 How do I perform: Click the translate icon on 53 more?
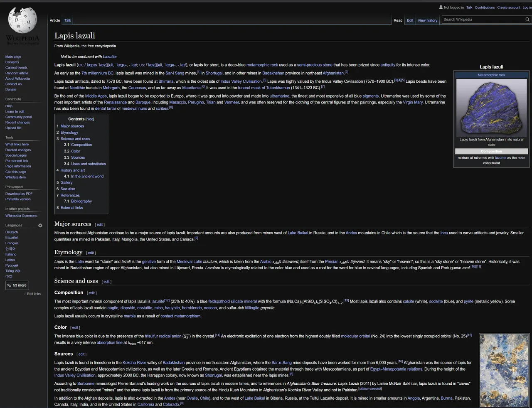9,285
